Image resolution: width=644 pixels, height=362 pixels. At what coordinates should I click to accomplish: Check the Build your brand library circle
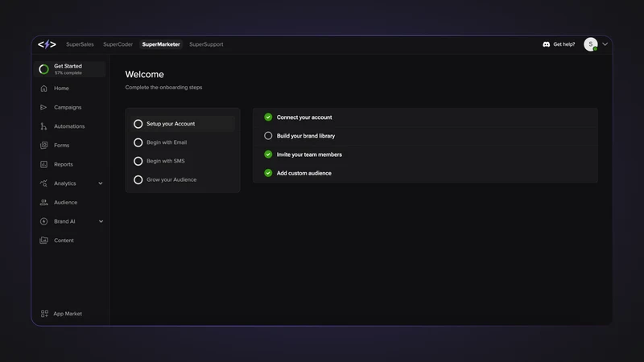click(268, 135)
